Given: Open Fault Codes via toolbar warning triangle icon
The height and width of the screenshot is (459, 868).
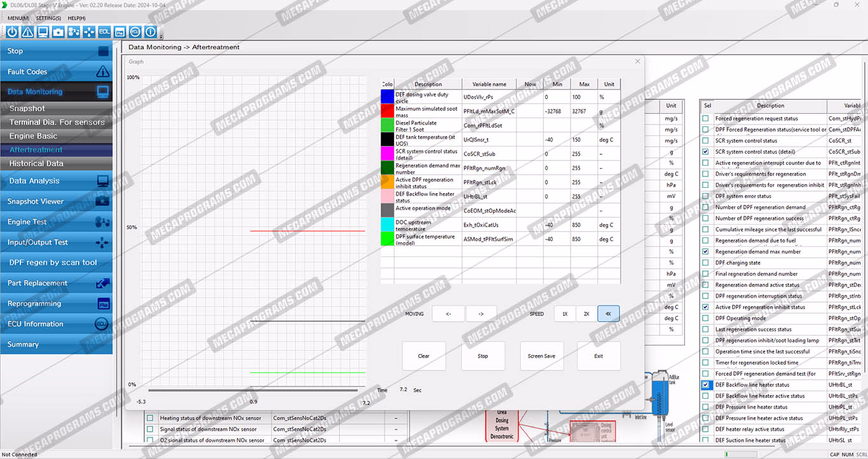Looking at the screenshot, I should (x=27, y=32).
